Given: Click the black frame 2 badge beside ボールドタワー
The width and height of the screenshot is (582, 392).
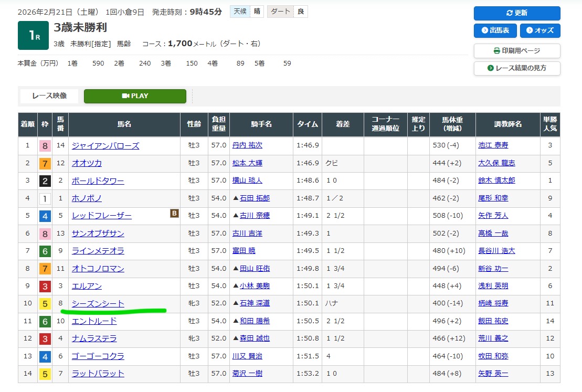Looking at the screenshot, I should click(45, 181).
